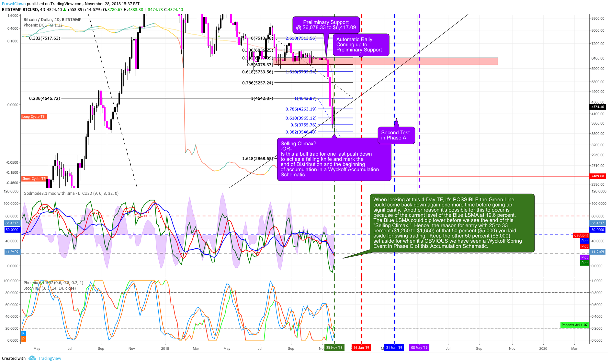Select the '0.786(5257.24)' Fibonacci level label
This screenshot has width=610, height=364.
click(x=258, y=83)
